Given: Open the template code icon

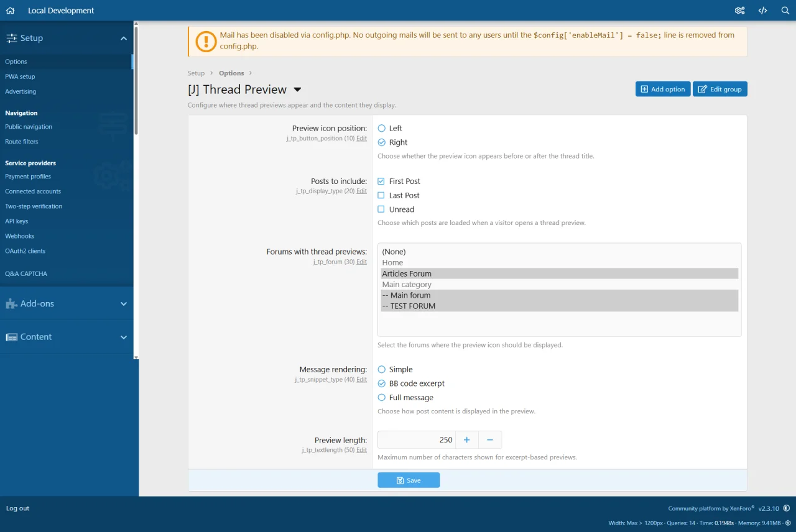Looking at the screenshot, I should (762, 11).
